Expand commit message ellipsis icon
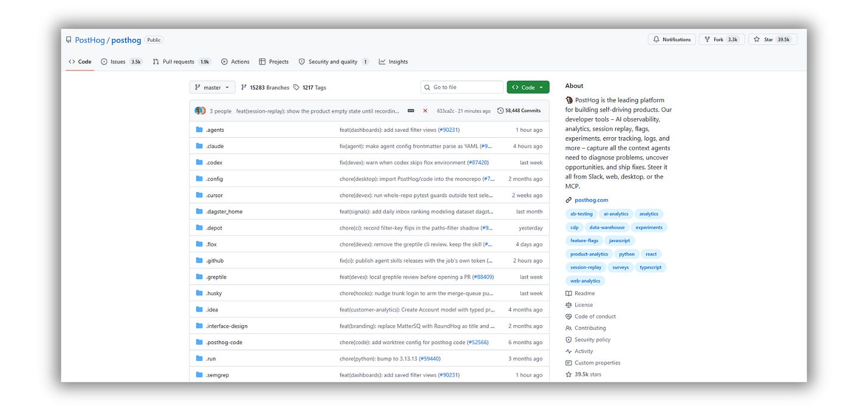The width and height of the screenshot is (868, 411). click(x=411, y=111)
